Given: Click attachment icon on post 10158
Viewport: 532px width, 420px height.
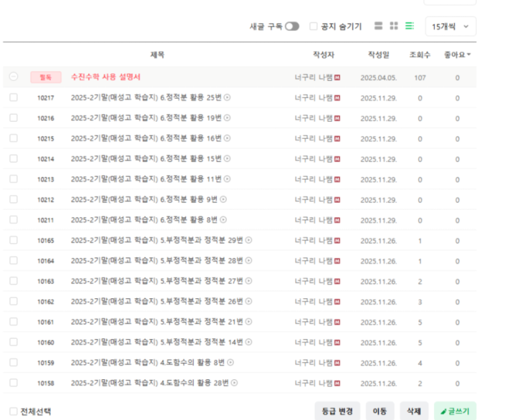Looking at the screenshot, I should [x=233, y=383].
